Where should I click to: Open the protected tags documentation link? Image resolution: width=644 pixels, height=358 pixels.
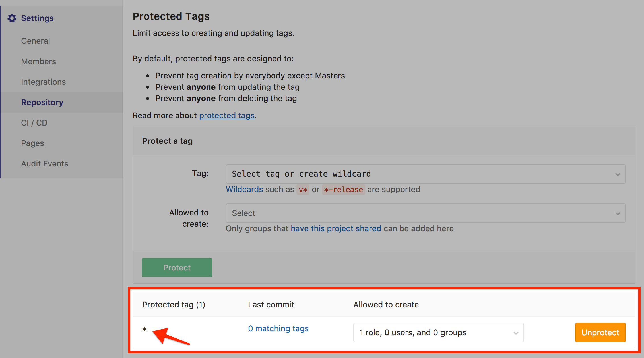click(226, 115)
